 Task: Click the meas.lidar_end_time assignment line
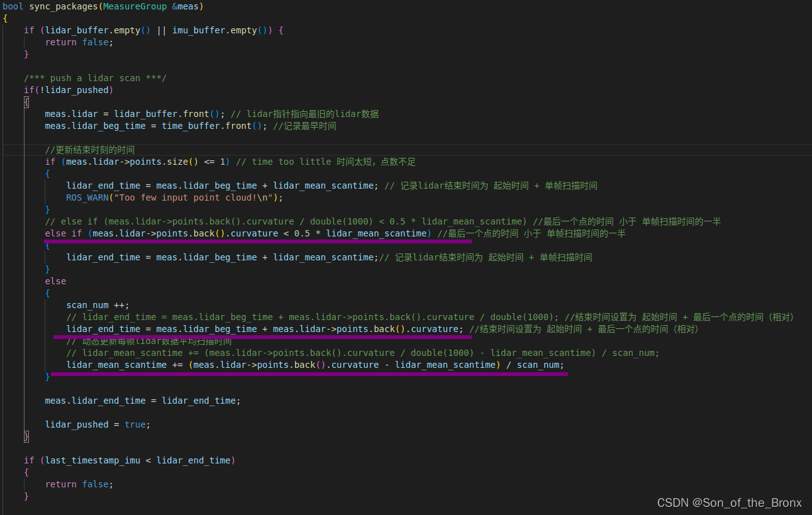click(x=126, y=400)
